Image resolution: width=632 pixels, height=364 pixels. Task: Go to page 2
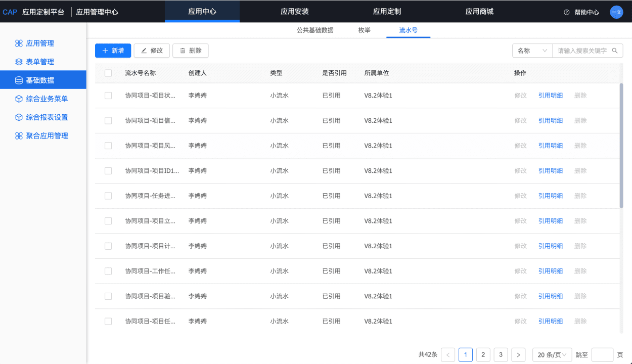coord(483,355)
